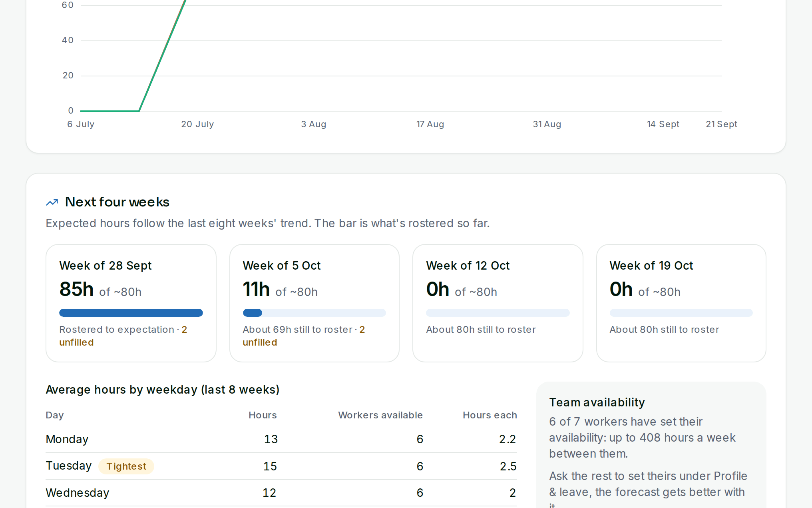Click the Hours column header
812x508 pixels.
(x=263, y=415)
